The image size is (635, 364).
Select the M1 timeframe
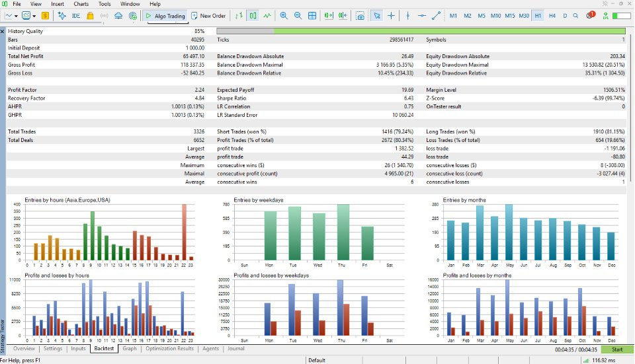(x=453, y=16)
